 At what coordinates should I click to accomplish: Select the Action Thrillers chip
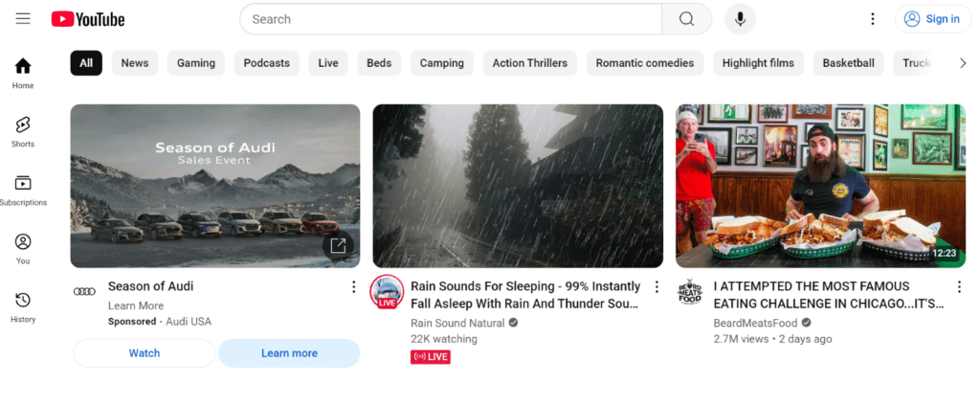point(530,63)
